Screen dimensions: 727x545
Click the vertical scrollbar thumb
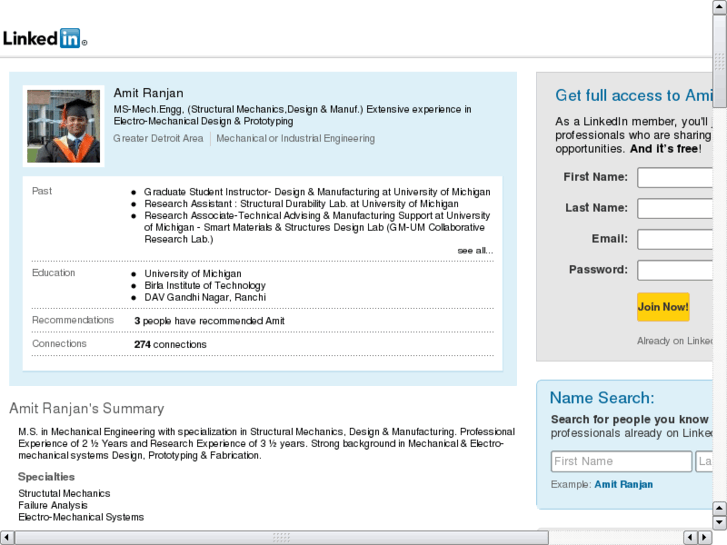coord(719,61)
